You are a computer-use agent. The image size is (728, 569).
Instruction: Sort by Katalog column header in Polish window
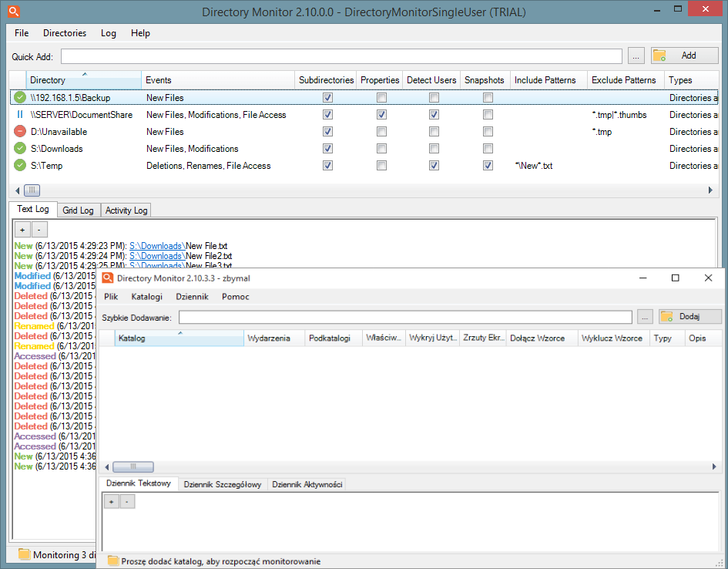coord(179,338)
